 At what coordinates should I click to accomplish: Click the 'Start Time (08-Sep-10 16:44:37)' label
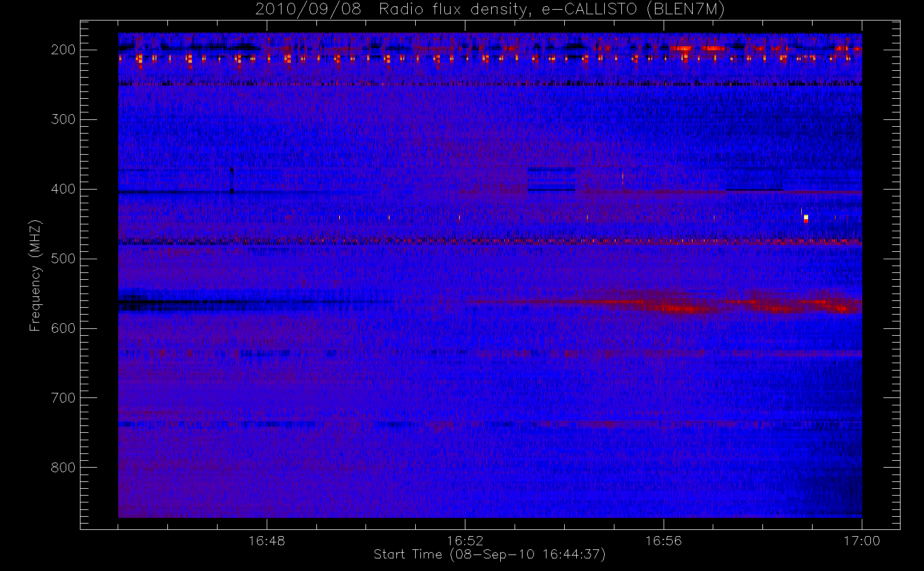tap(489, 554)
